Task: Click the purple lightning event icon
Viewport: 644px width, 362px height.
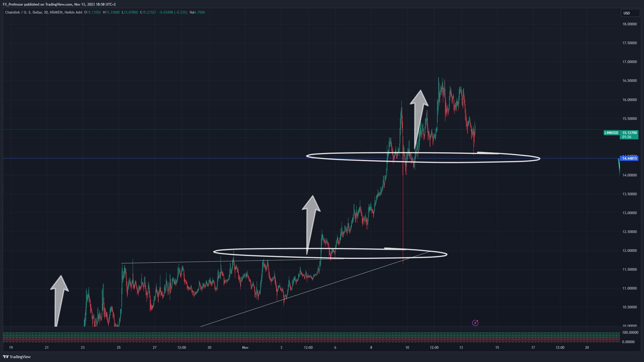Action: (x=475, y=323)
